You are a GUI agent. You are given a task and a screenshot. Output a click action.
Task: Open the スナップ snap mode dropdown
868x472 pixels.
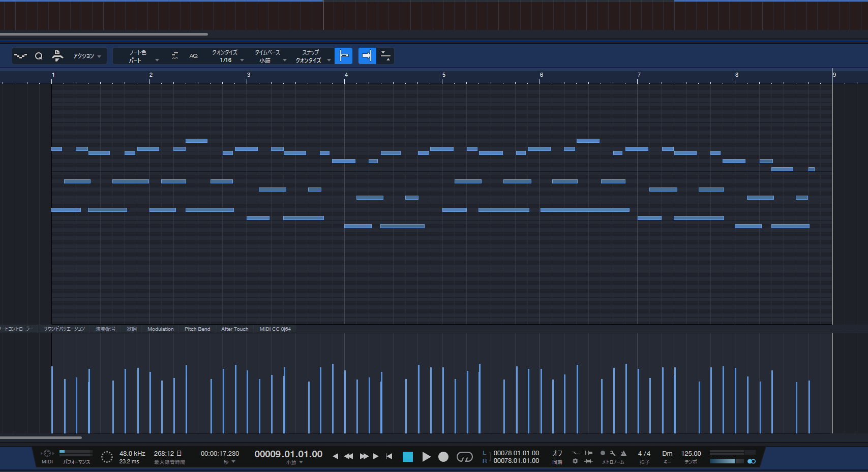[313, 56]
